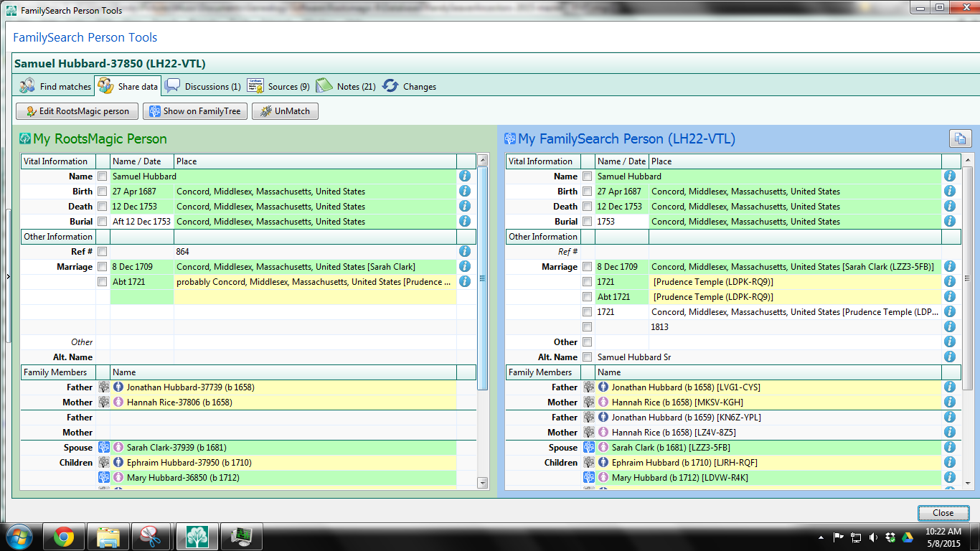The height and width of the screenshot is (551, 980).
Task: Click the FamilySearch Abt 1721 Prudence Temple row
Action: 768,297
